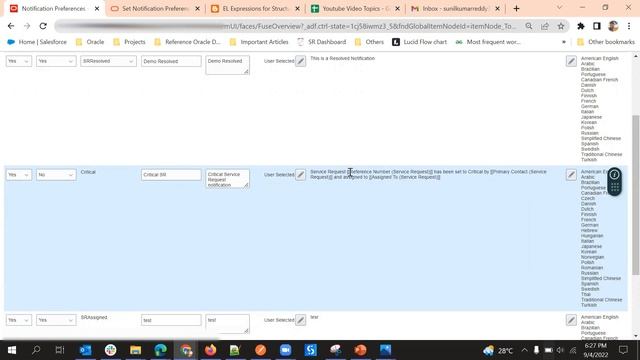This screenshot has height=360, width=640.
Task: Click the dots grid icon on the floating widget
Action: [x=614, y=188]
